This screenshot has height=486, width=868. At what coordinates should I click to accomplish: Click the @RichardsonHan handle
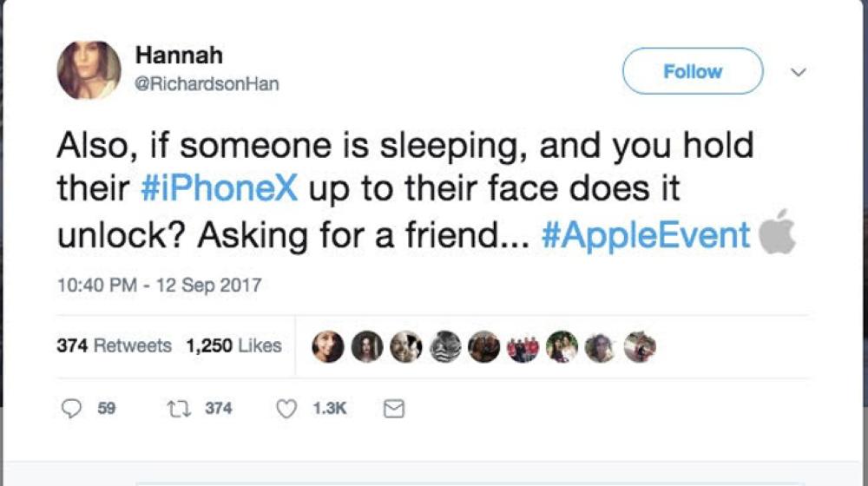click(x=207, y=84)
